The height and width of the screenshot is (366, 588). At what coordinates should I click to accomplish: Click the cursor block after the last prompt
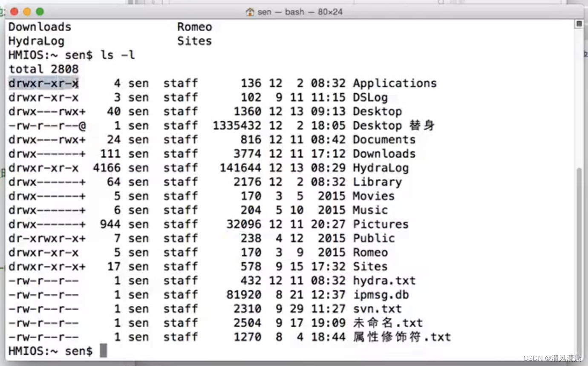pyautogui.click(x=103, y=351)
